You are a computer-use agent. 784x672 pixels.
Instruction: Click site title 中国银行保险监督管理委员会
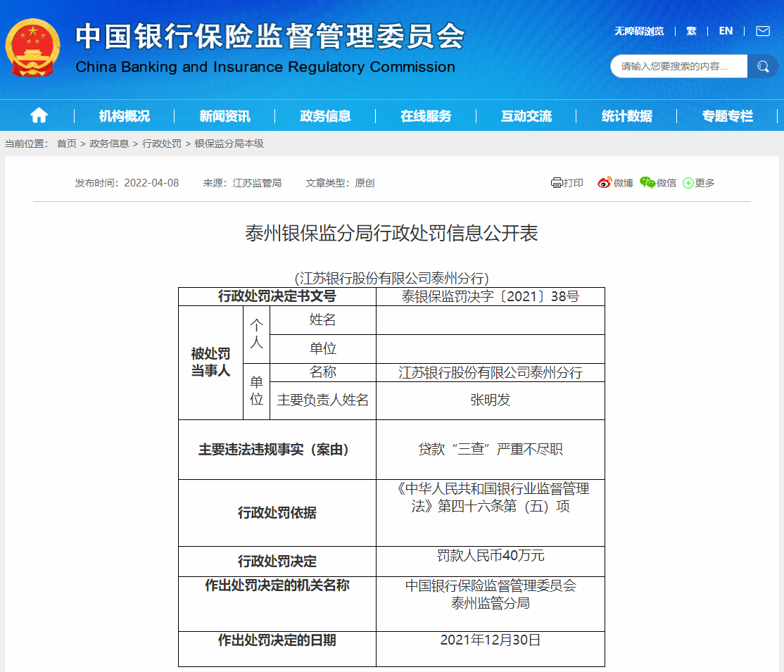pyautogui.click(x=270, y=36)
